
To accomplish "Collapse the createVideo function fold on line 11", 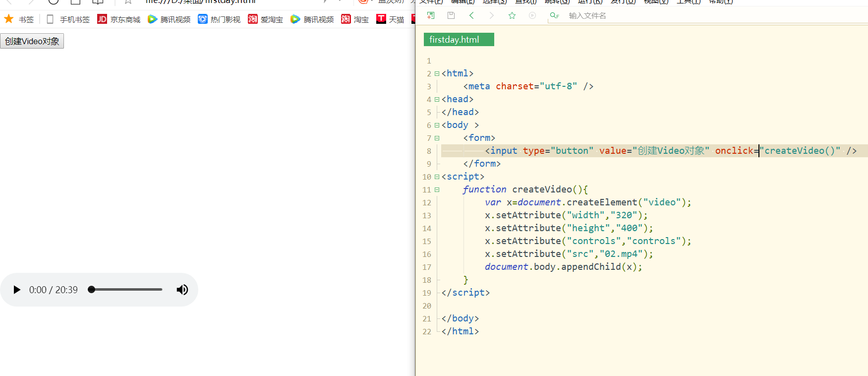I will 437,189.
